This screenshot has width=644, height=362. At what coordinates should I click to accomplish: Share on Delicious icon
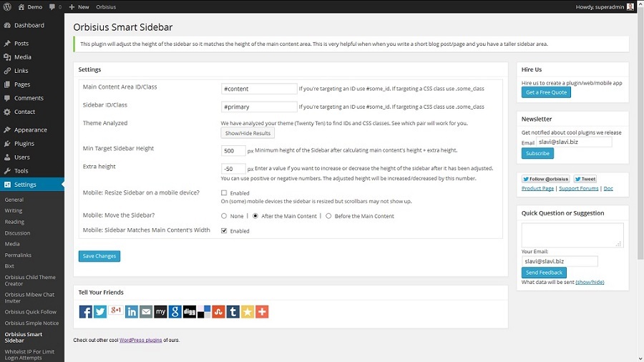click(x=204, y=311)
